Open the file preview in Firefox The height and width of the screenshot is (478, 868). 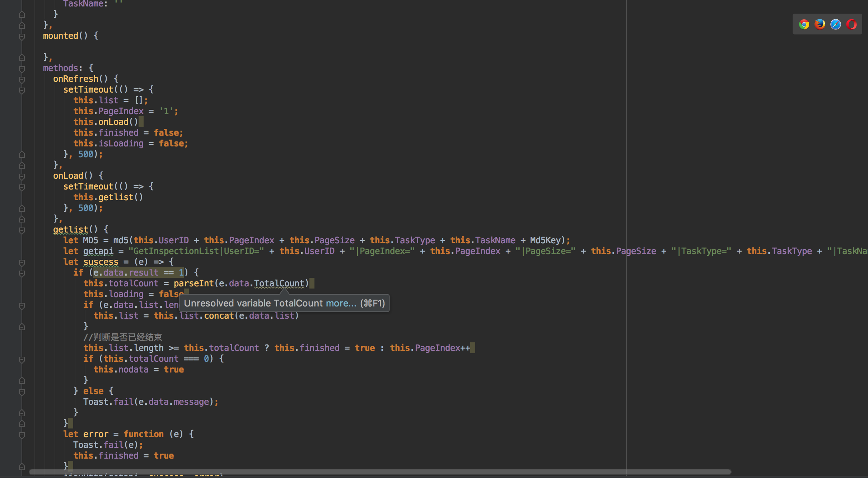click(x=820, y=24)
